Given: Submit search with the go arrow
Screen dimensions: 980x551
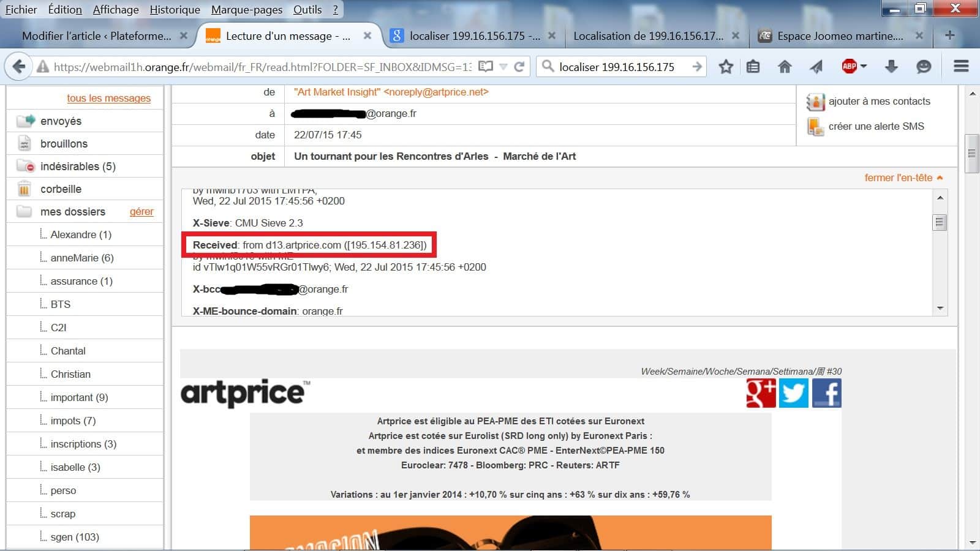Looking at the screenshot, I should (x=697, y=66).
